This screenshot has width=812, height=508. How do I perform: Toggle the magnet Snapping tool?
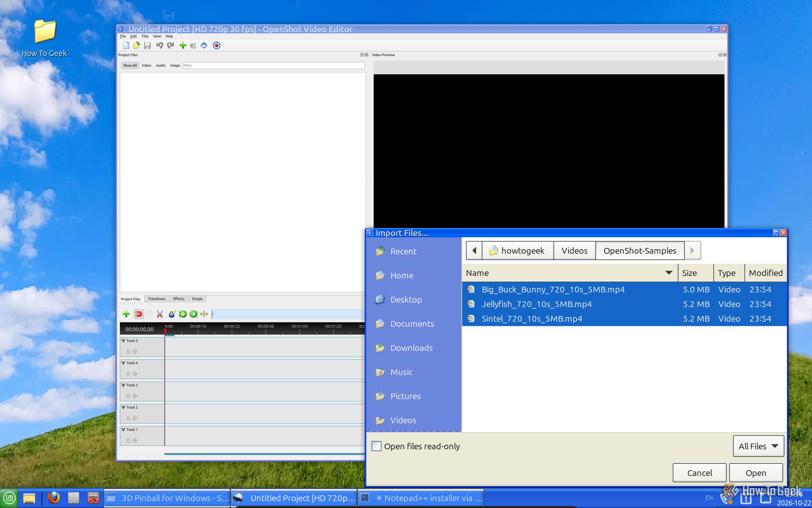point(139,314)
